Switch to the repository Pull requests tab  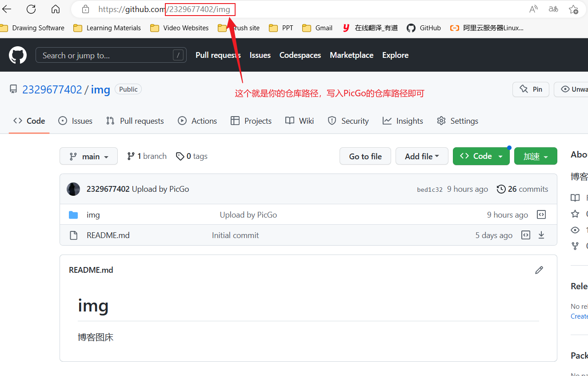pos(135,121)
